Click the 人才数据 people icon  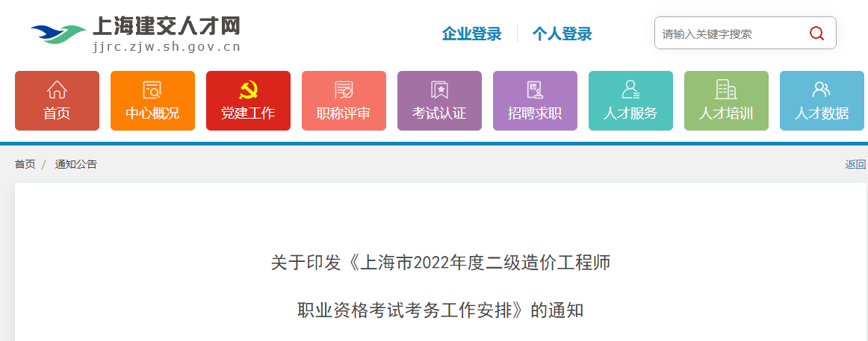point(822,90)
